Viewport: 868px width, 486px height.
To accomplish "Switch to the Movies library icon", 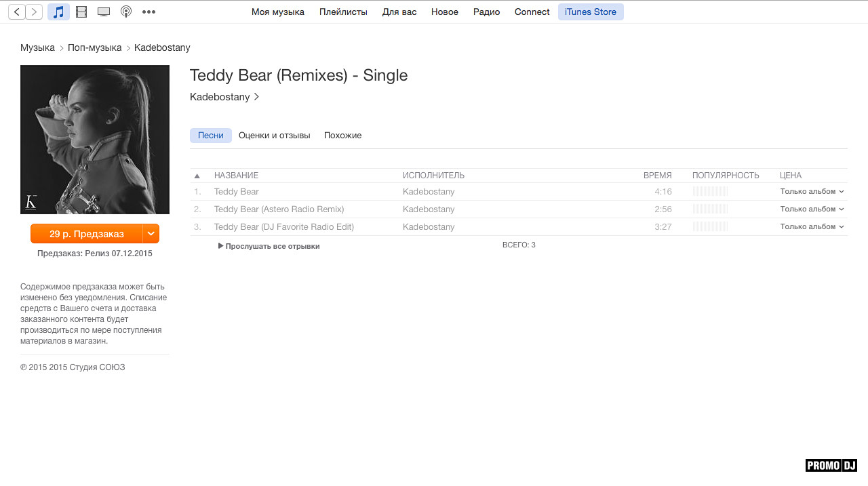I will [x=81, y=12].
